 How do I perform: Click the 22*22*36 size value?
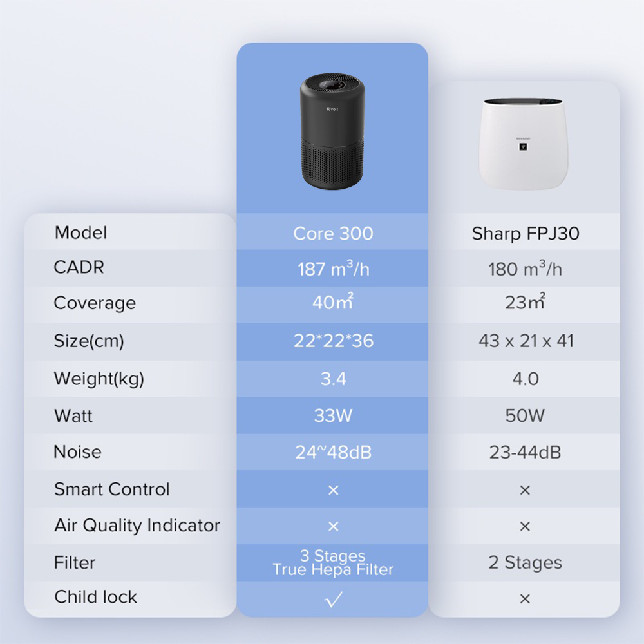pos(333,341)
